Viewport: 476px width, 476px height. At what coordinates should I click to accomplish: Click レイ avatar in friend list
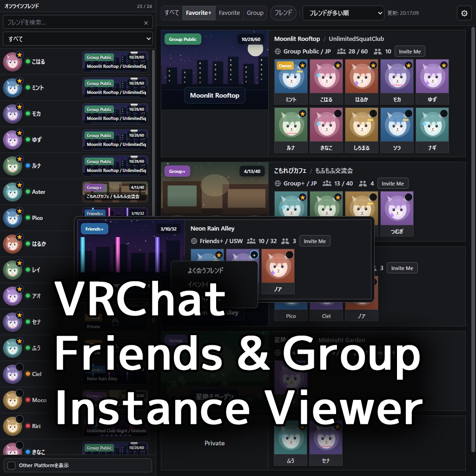13,270
